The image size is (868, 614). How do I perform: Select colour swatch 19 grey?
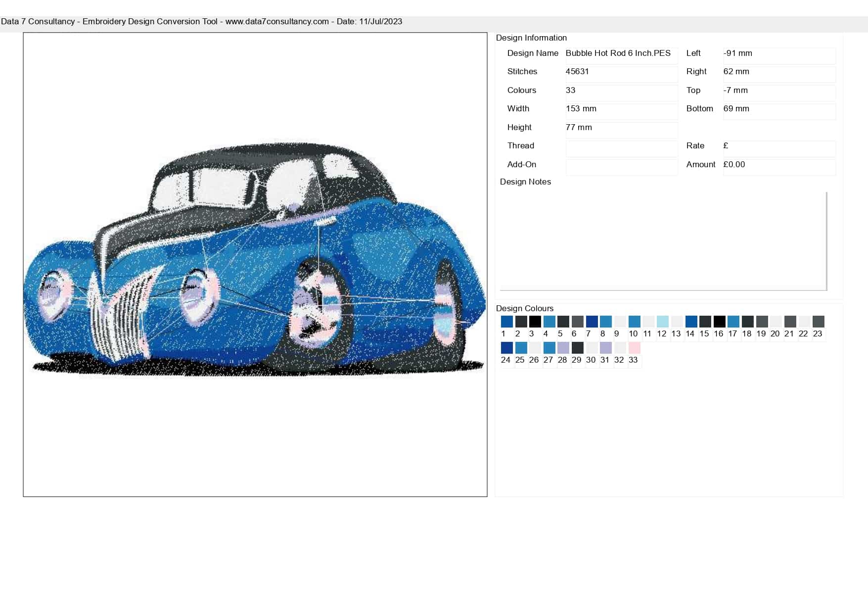[x=762, y=322]
